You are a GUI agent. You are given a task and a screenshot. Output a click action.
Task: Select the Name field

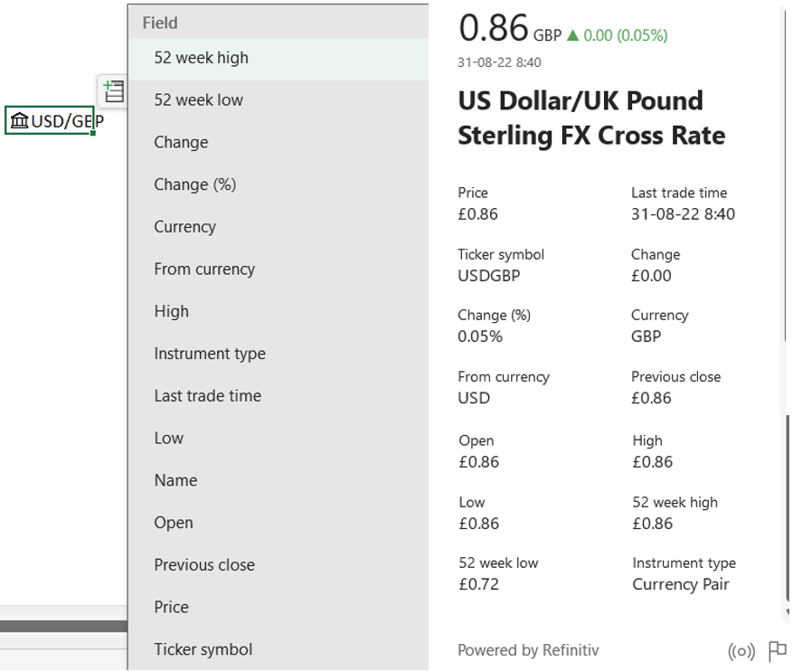click(x=175, y=481)
